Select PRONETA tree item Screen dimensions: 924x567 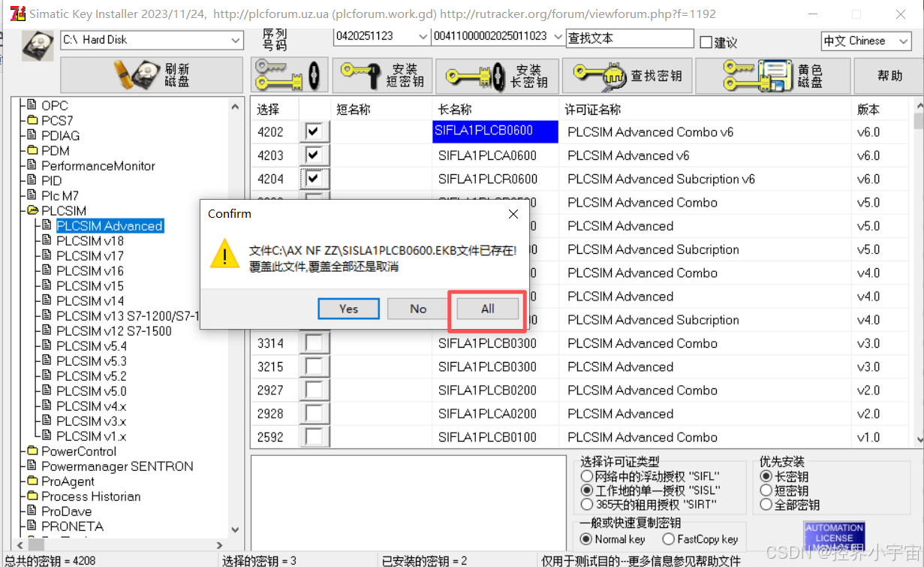pyautogui.click(x=72, y=526)
